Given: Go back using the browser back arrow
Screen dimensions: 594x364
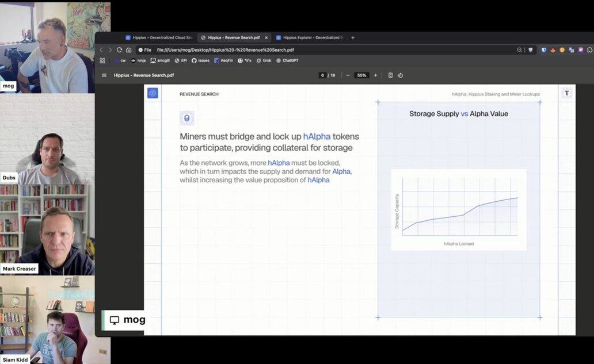Looking at the screenshot, I should click(101, 50).
